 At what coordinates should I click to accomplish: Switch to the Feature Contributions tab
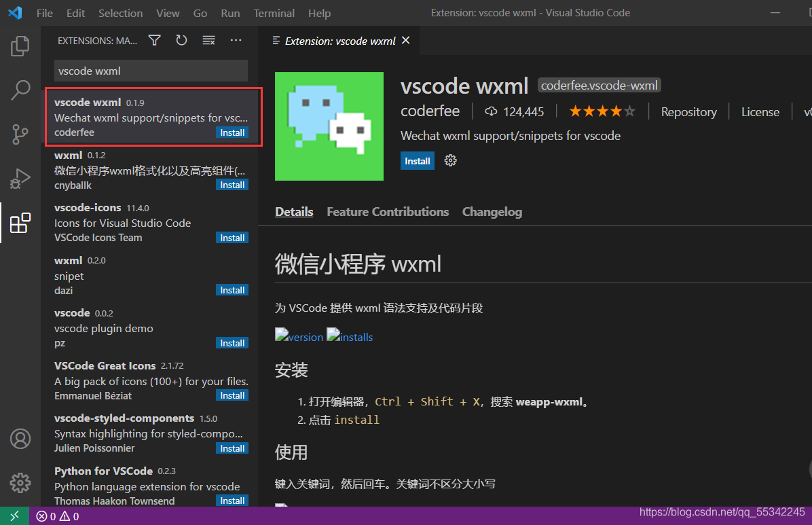(388, 211)
